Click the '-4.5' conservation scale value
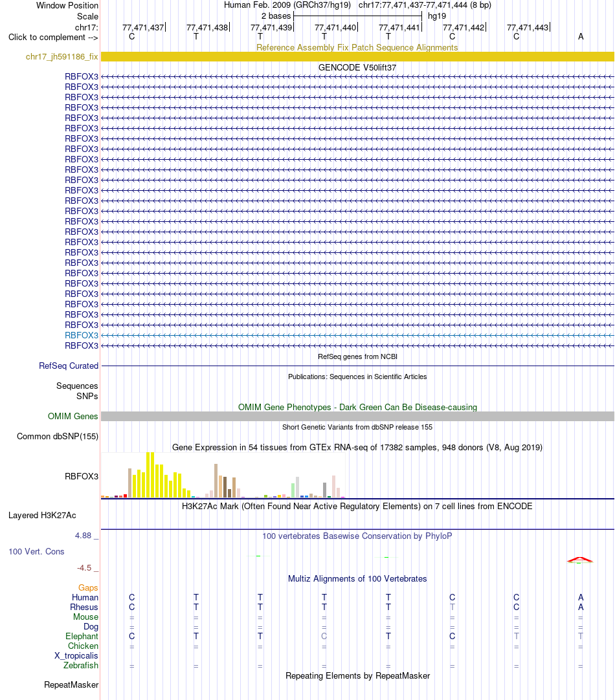Screen dimensions: 615x700 [x=84, y=568]
